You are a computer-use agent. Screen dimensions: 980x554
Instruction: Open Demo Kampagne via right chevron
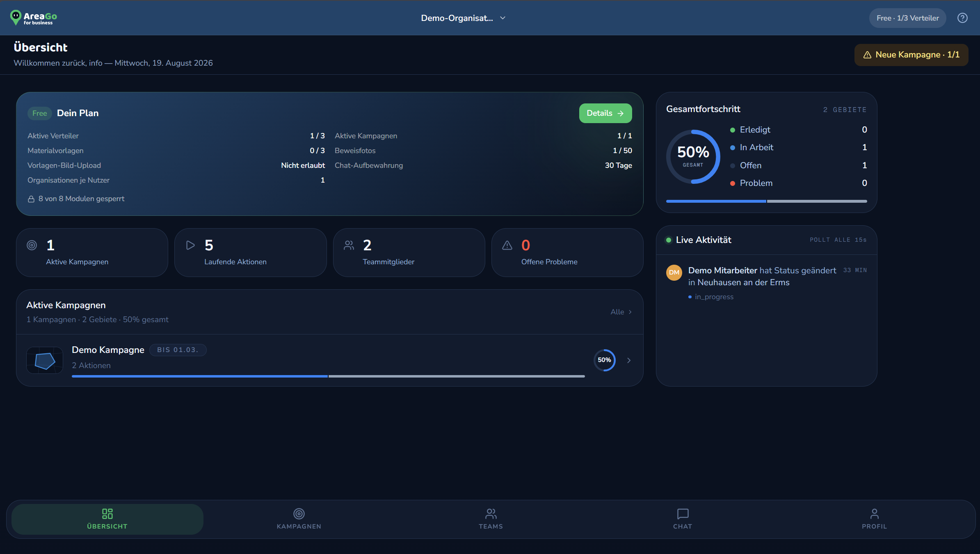pyautogui.click(x=629, y=360)
